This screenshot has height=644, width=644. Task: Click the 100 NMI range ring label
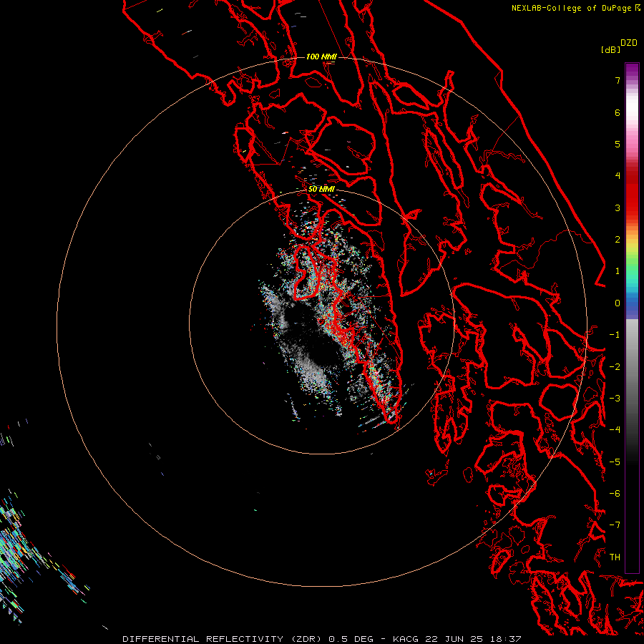(321, 57)
